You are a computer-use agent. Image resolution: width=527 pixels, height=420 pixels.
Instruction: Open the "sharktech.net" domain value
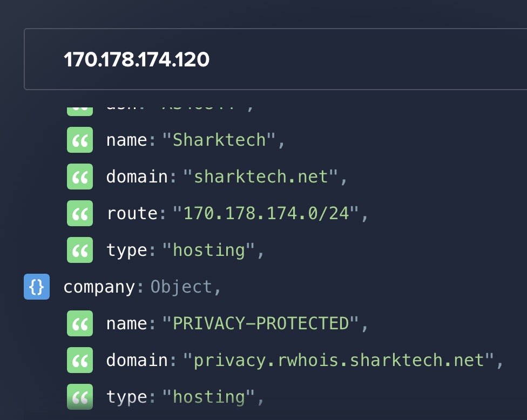261,177
